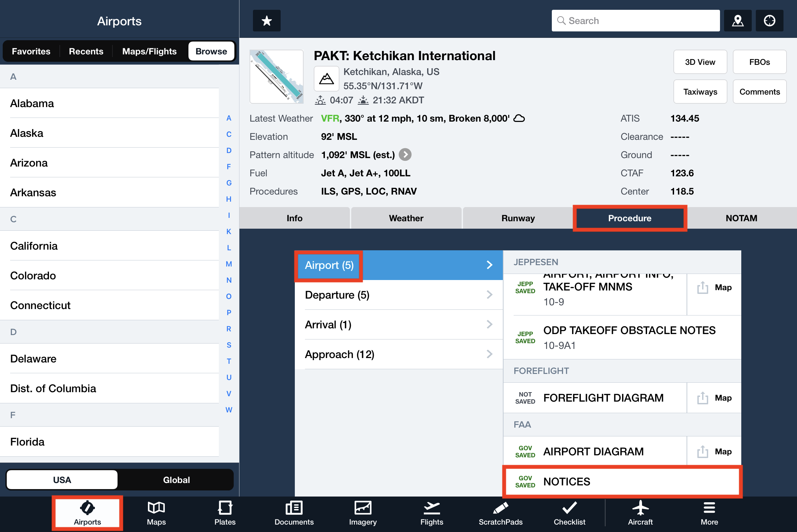Open the FBOs button
The width and height of the screenshot is (797, 532).
(760, 62)
